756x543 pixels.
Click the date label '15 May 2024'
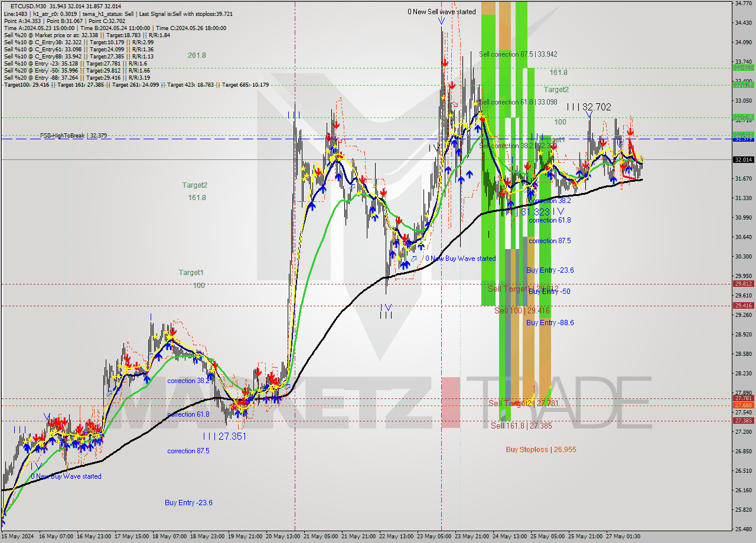[18, 537]
